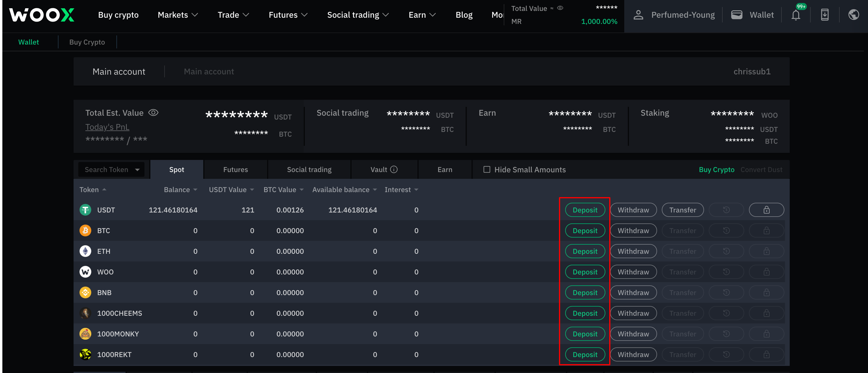868x373 pixels.
Task: Click the lock icon in BTC row
Action: click(766, 230)
